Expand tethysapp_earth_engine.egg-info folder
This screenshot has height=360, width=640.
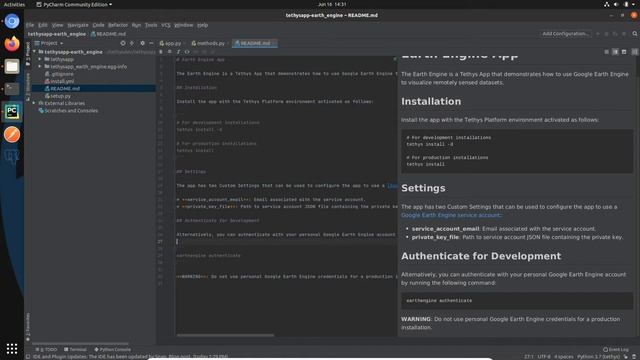coord(40,66)
